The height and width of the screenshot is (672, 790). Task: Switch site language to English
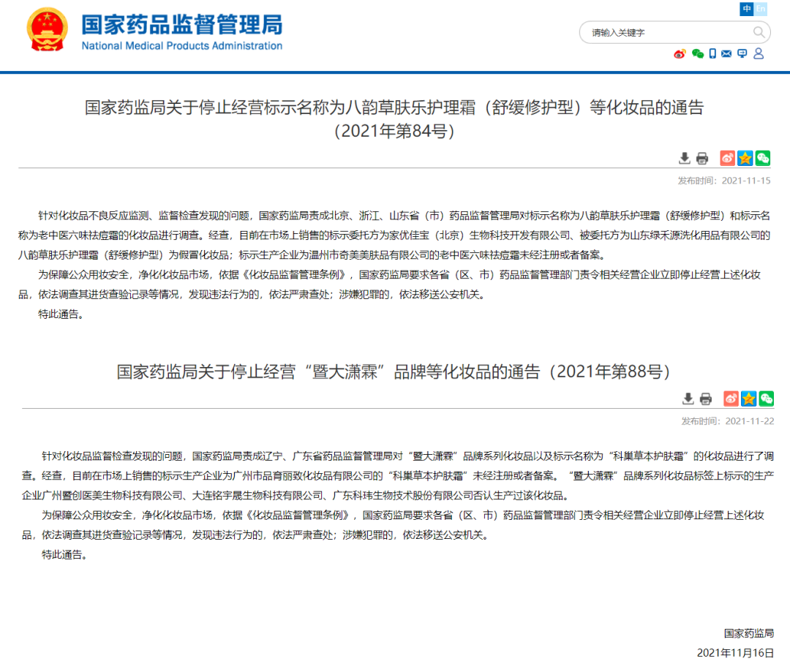(761, 8)
